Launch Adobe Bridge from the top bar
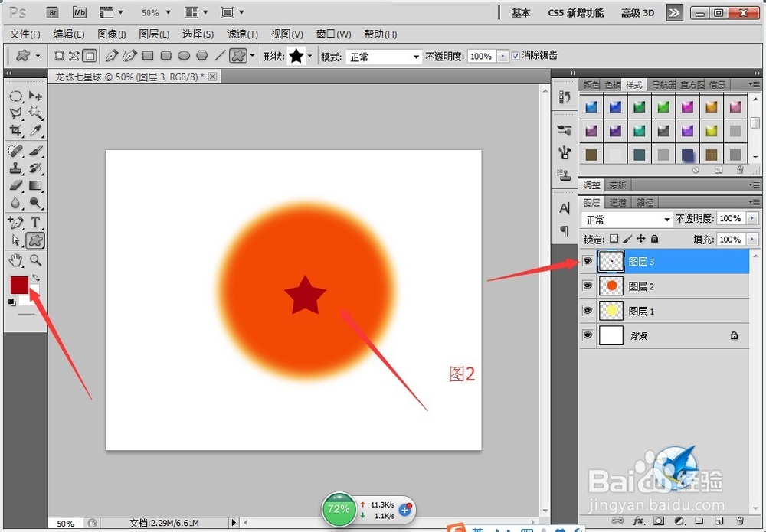766x532 pixels. tap(53, 12)
